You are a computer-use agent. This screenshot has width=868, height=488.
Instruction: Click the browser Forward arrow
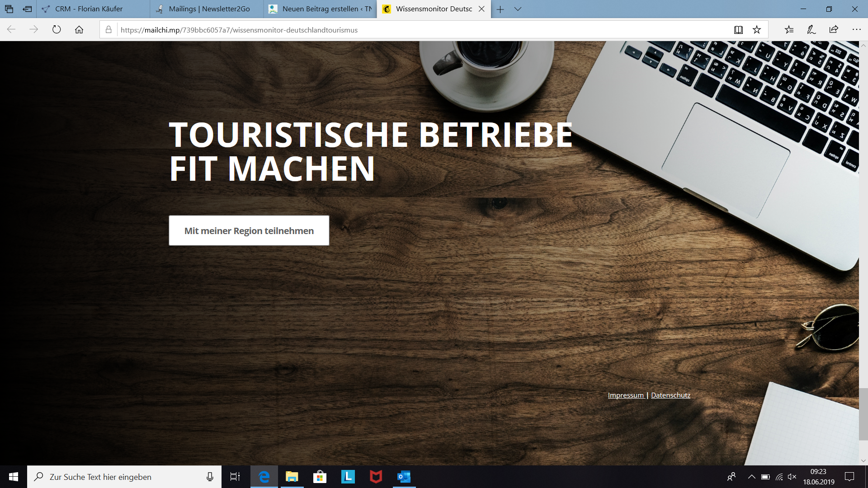pyautogui.click(x=34, y=30)
